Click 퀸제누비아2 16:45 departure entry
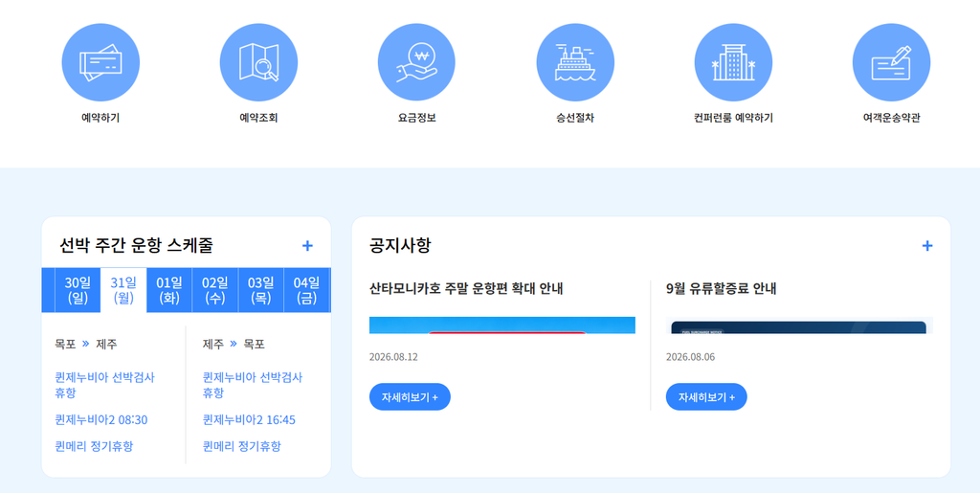This screenshot has height=493, width=980. (x=250, y=419)
